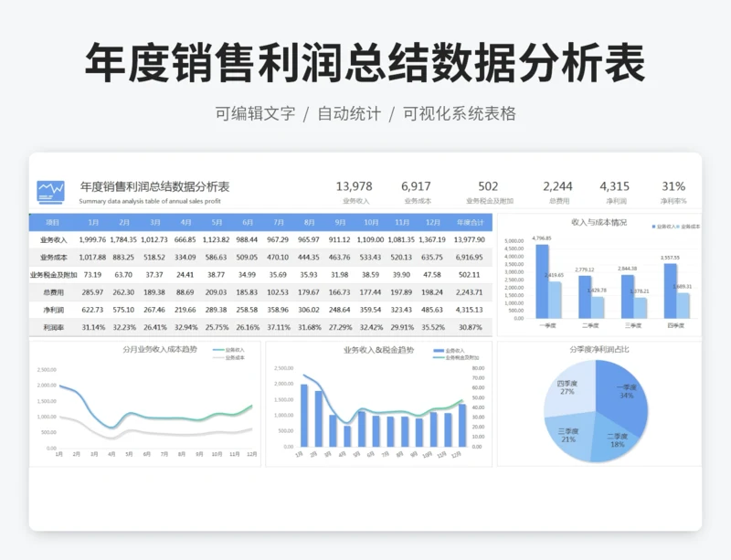Click cell 622.73 in the net profit row
Viewport: 731px width, 560px height.
coord(92,310)
